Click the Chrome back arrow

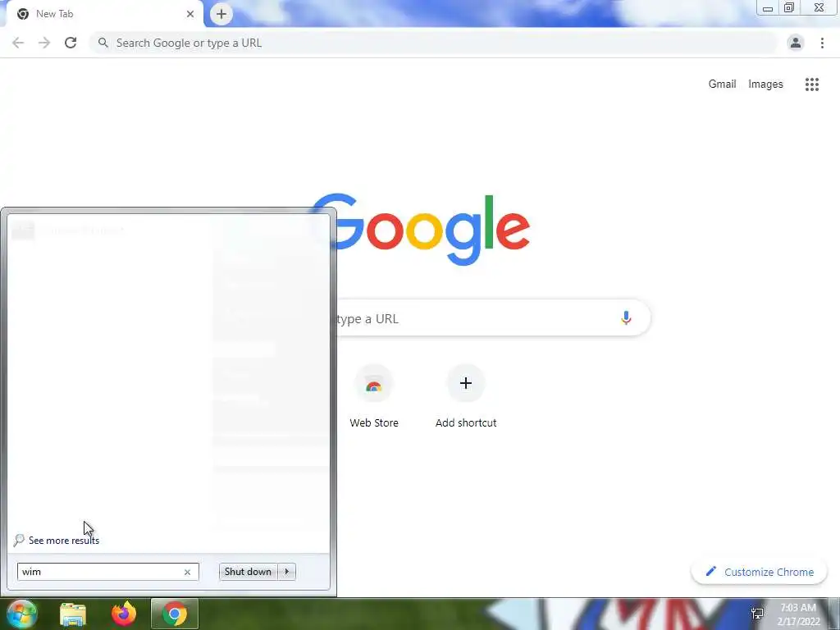click(18, 43)
